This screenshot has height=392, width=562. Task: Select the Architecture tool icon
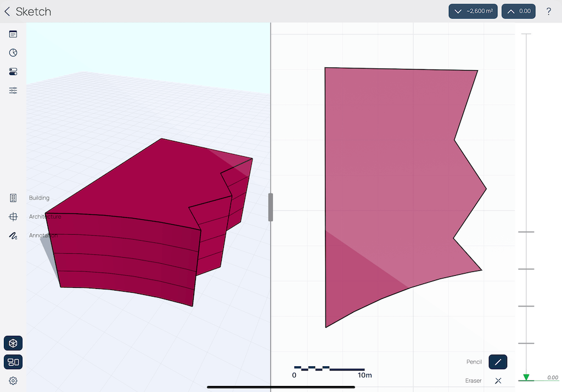(13, 217)
